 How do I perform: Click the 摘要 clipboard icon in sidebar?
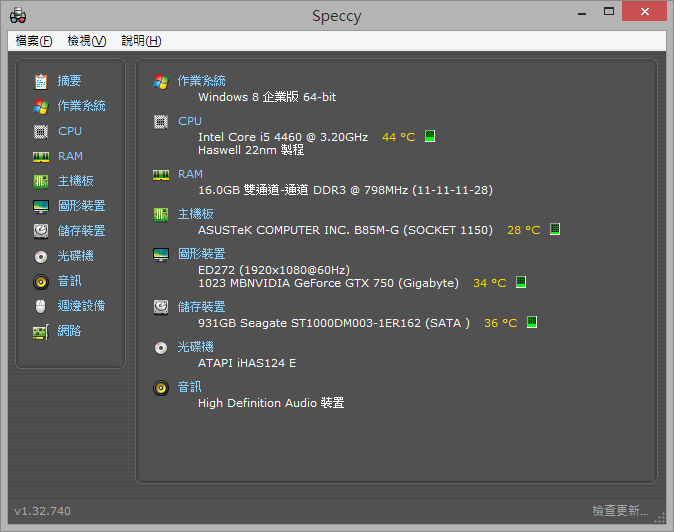click(x=41, y=81)
